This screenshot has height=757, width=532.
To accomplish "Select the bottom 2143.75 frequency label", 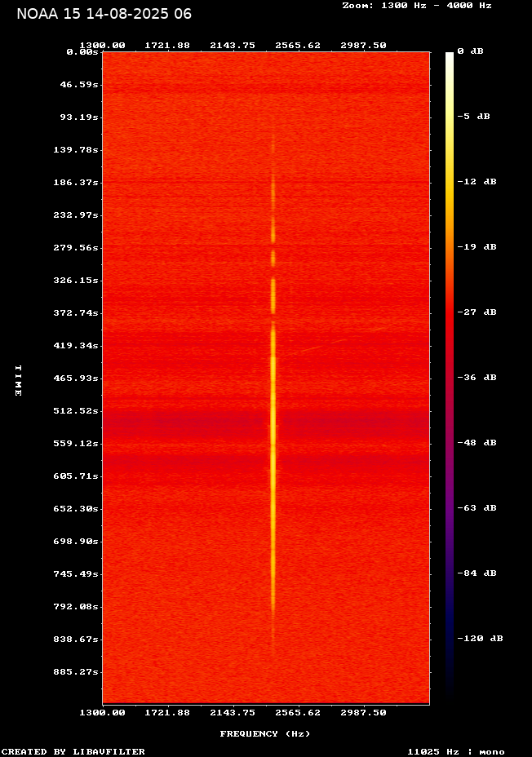I will point(233,712).
